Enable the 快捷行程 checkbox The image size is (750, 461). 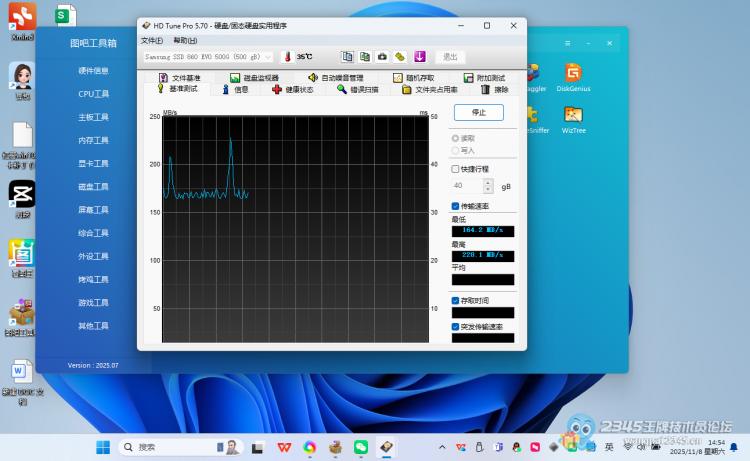456,169
